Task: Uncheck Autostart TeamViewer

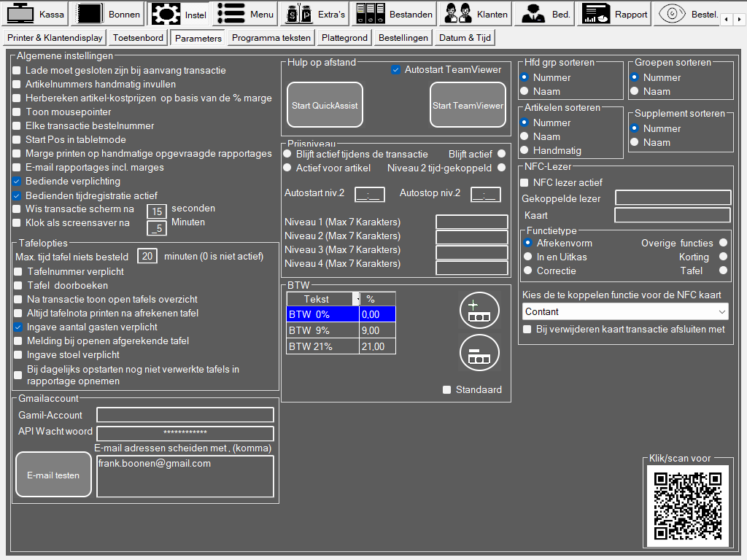Action: [395, 70]
